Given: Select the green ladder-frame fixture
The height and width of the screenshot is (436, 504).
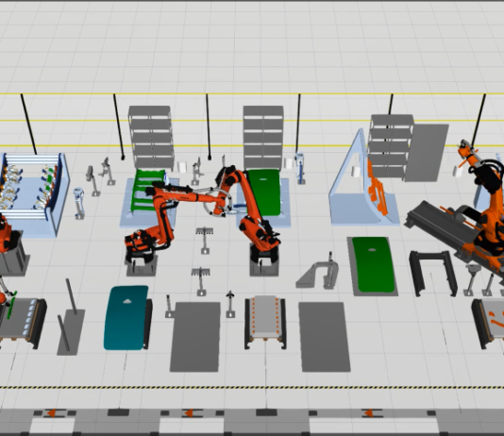Looking at the screenshot, I should [x=148, y=190].
